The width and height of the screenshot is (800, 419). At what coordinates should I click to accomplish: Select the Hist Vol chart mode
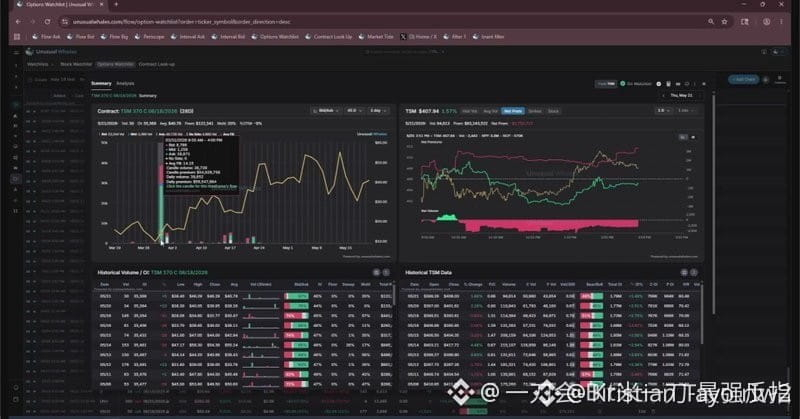pyautogui.click(x=469, y=111)
